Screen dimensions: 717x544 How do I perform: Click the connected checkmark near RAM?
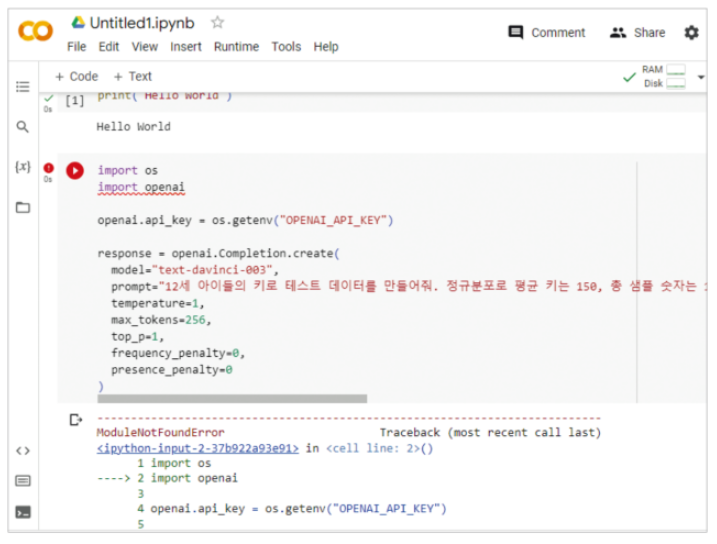(630, 77)
